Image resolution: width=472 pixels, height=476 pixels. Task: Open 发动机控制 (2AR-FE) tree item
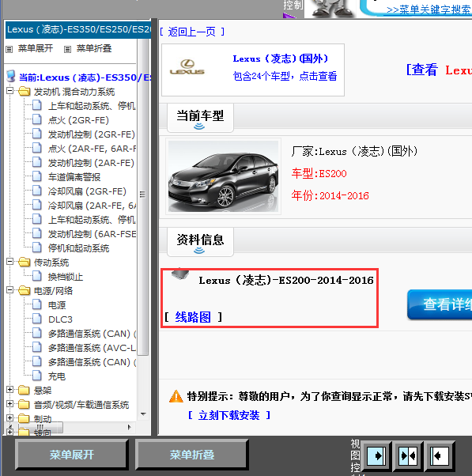tap(92, 163)
